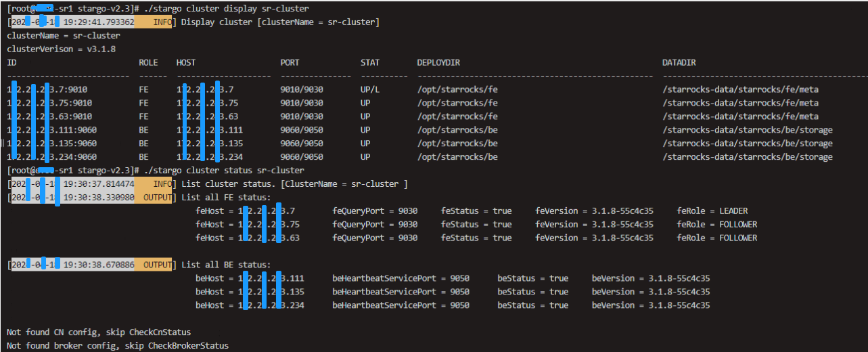Viewport: 868px width, 352px height.
Task: Click the ROLE 'BE' in the 3.111:9060 row
Action: [143, 130]
